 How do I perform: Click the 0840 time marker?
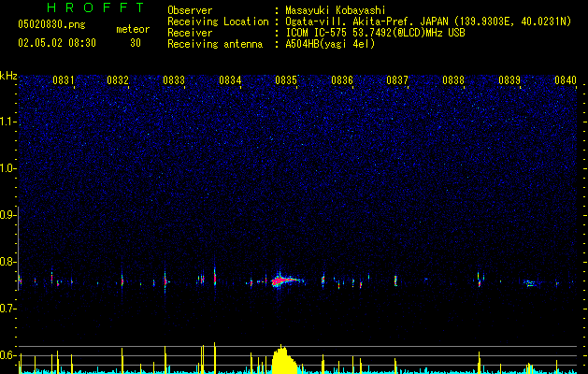566,80
